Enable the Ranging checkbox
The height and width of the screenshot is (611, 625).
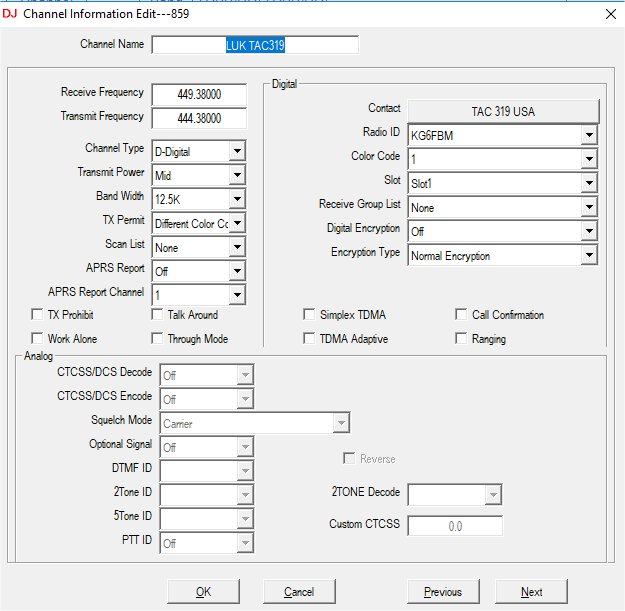[461, 338]
